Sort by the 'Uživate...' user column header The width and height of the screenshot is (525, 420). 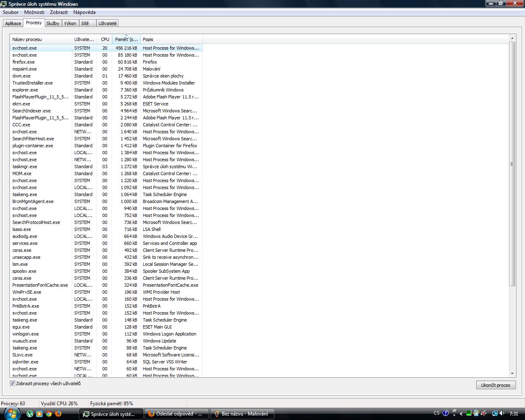point(84,39)
